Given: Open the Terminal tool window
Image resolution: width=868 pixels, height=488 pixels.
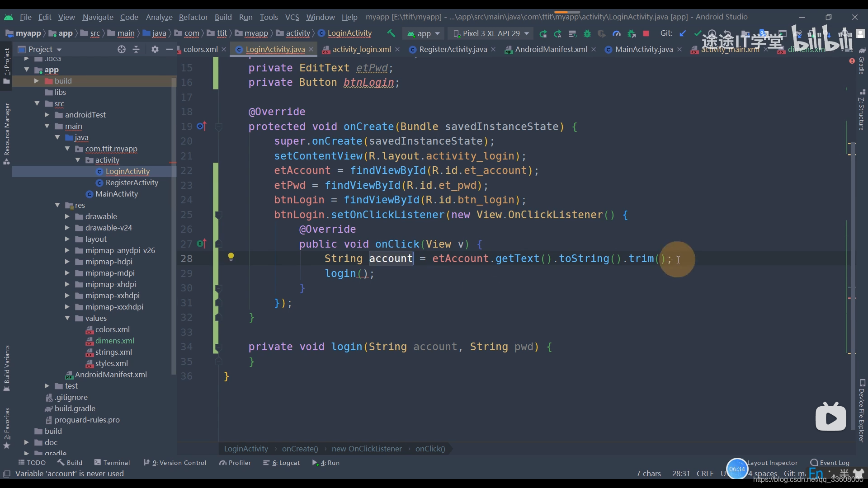Looking at the screenshot, I should (x=112, y=462).
